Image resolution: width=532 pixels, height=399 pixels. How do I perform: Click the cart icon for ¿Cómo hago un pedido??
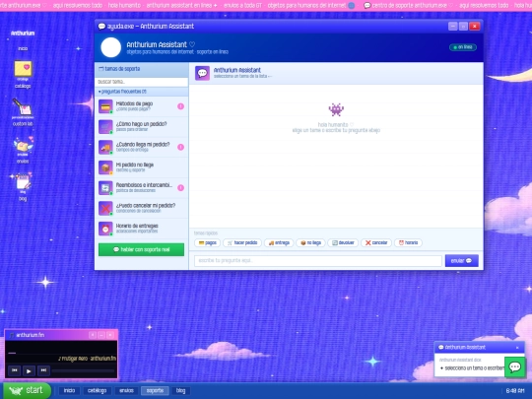[105, 127]
